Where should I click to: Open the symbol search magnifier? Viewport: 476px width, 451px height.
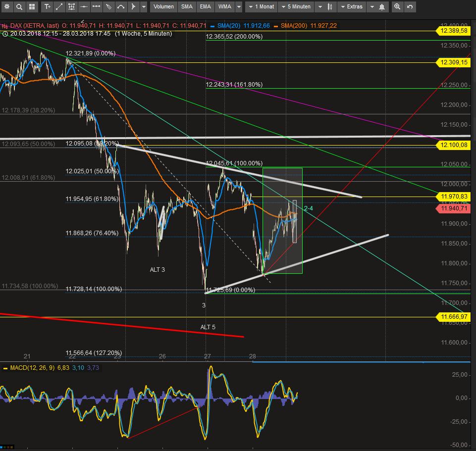coord(19,6)
